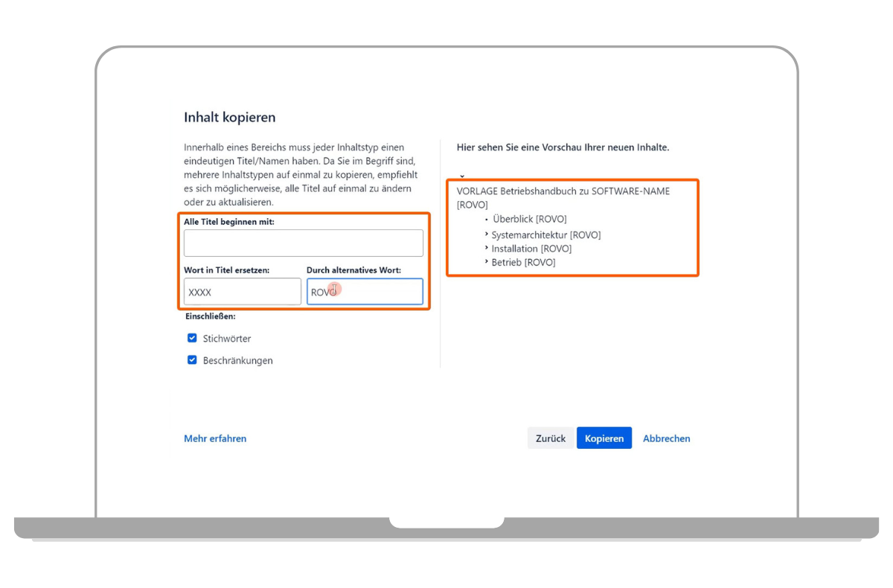Uncheck the Stichwörter checkbox
The image size is (893, 588).
tap(192, 338)
